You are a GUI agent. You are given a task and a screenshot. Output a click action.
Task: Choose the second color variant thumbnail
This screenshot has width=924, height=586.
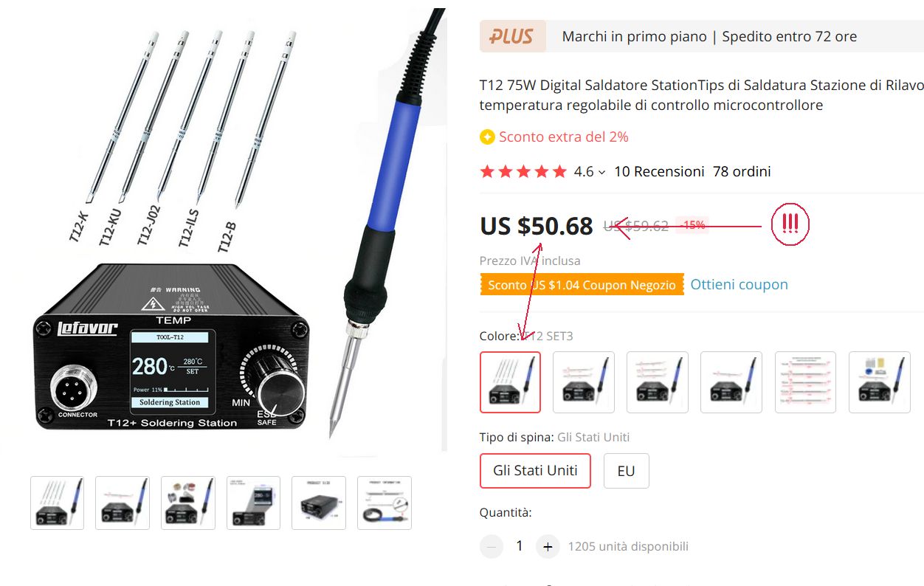click(584, 382)
